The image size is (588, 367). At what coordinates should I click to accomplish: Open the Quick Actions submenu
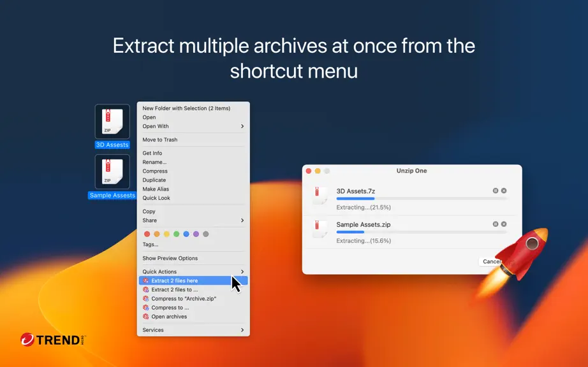193,271
